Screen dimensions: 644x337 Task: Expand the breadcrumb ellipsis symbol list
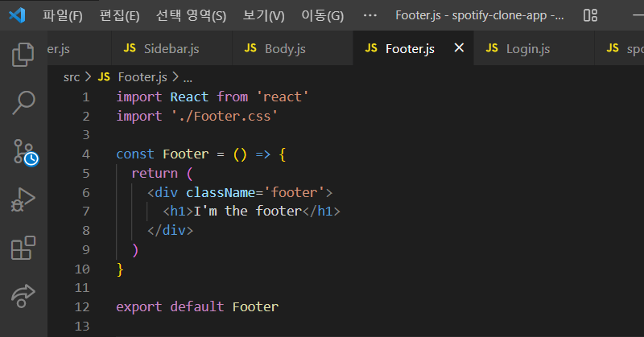(188, 77)
